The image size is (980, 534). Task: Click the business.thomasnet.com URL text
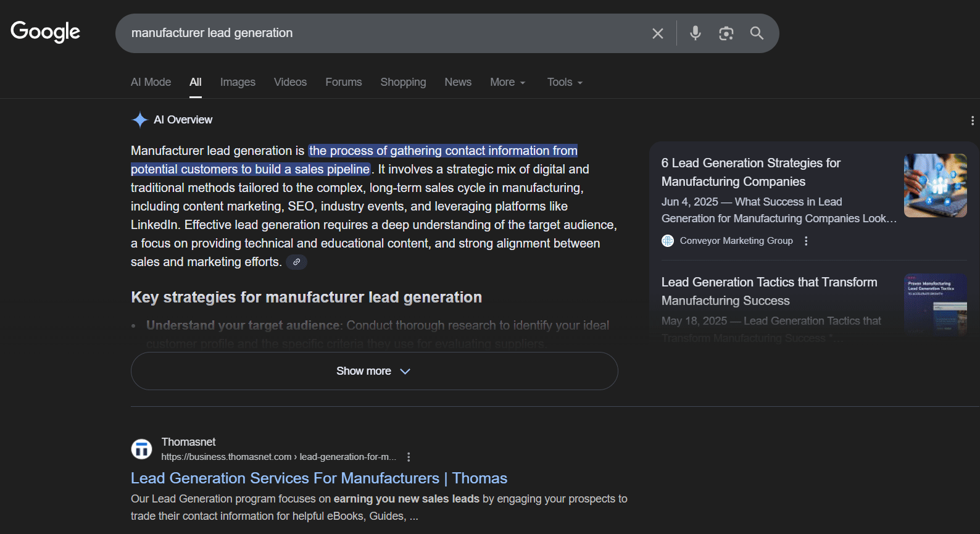[278, 457]
